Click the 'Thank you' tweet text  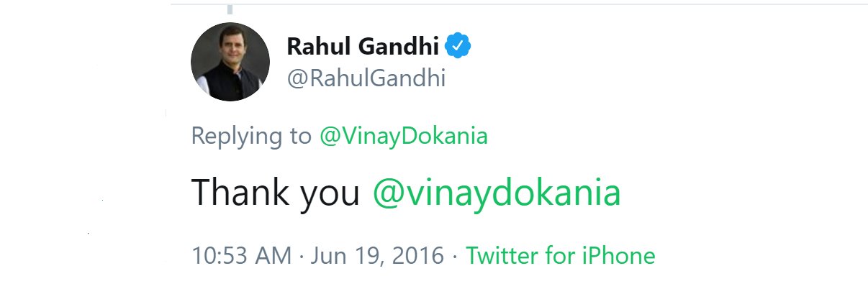pos(275,193)
